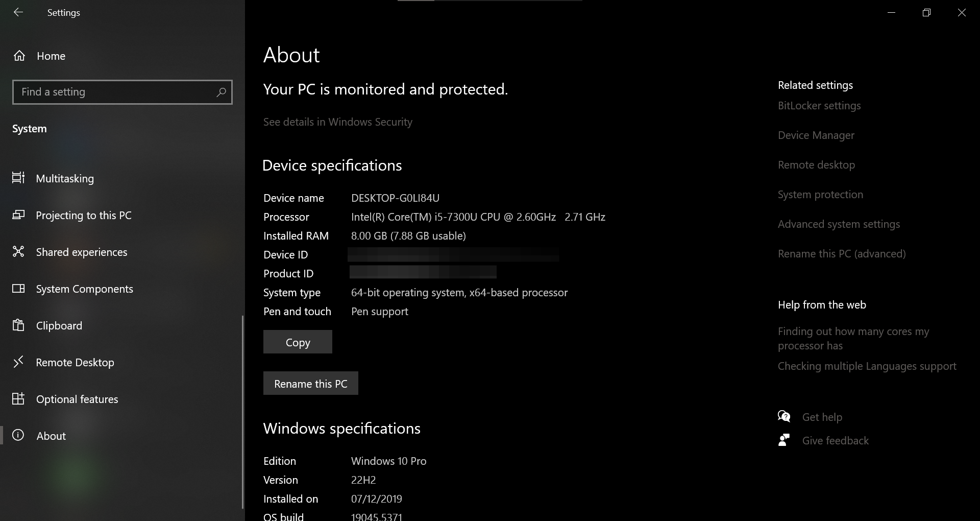Click the Get help link
Screen dimensions: 980x521
coord(822,417)
